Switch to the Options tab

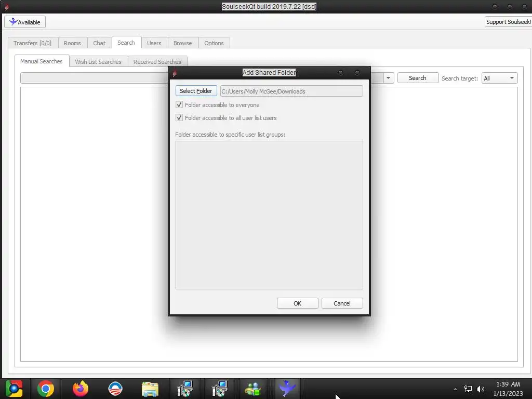(214, 43)
